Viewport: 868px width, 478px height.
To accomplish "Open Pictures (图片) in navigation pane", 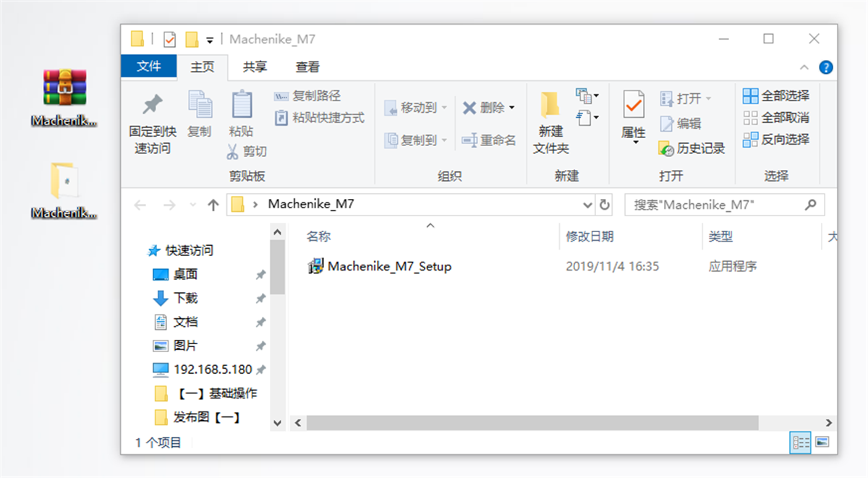I will pyautogui.click(x=176, y=346).
